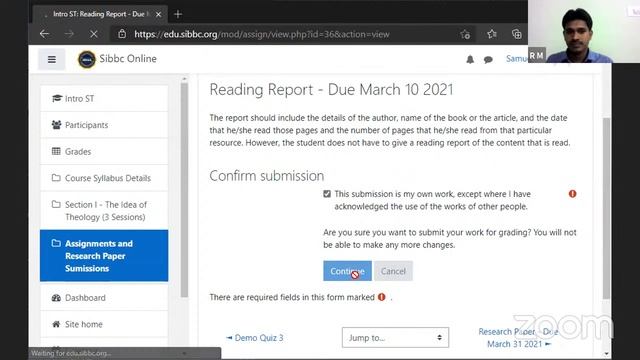The width and height of the screenshot is (640, 360).
Task: Open the notifications bell
Action: point(470,60)
